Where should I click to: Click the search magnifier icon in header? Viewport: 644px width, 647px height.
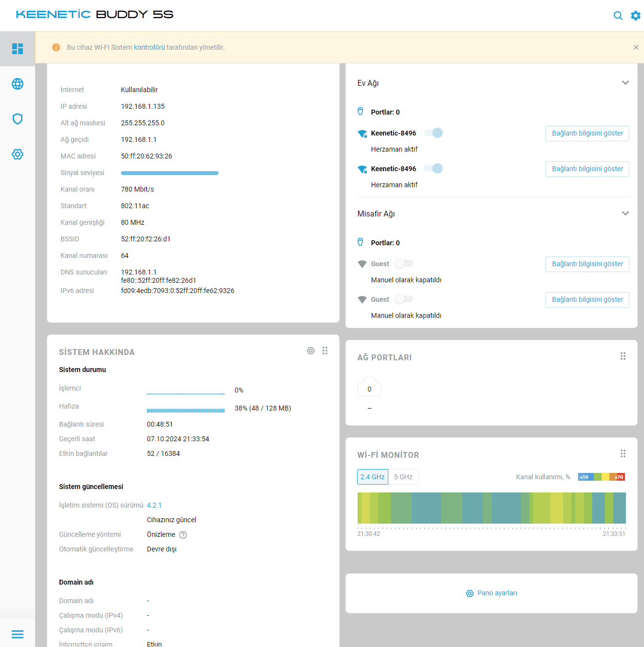tap(618, 16)
